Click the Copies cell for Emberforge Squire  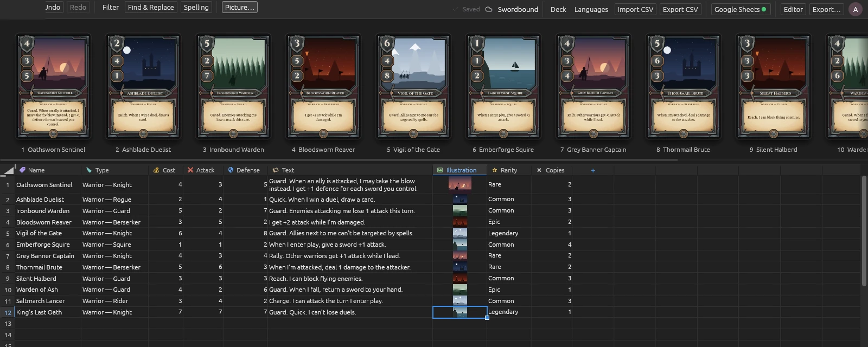[x=552, y=245]
